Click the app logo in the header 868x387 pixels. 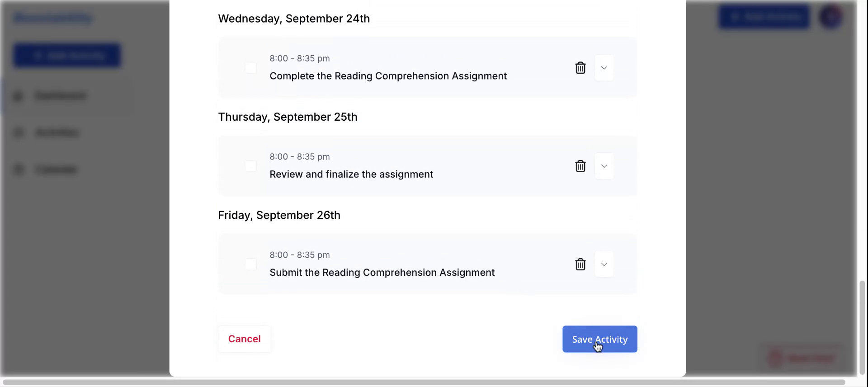coord(53,18)
